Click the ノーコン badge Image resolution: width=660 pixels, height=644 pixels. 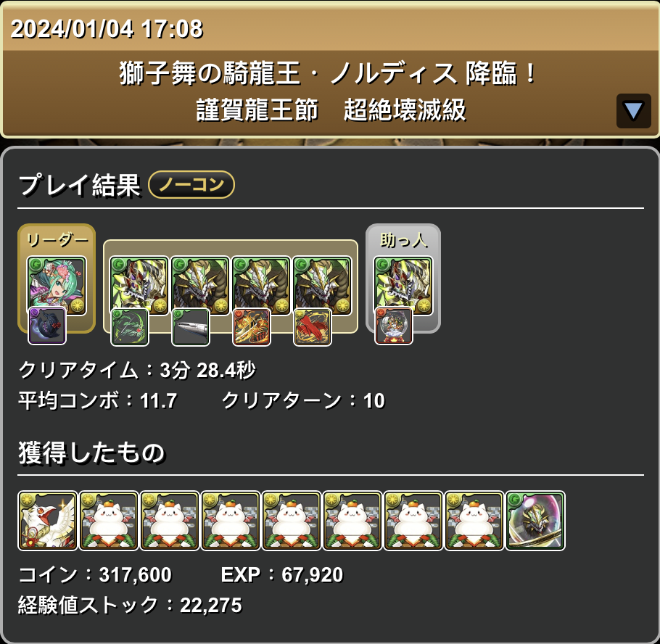[x=191, y=184]
